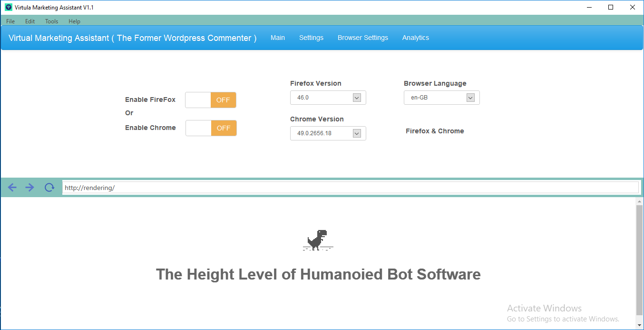Go to the Main tab
The image size is (644, 330).
278,38
